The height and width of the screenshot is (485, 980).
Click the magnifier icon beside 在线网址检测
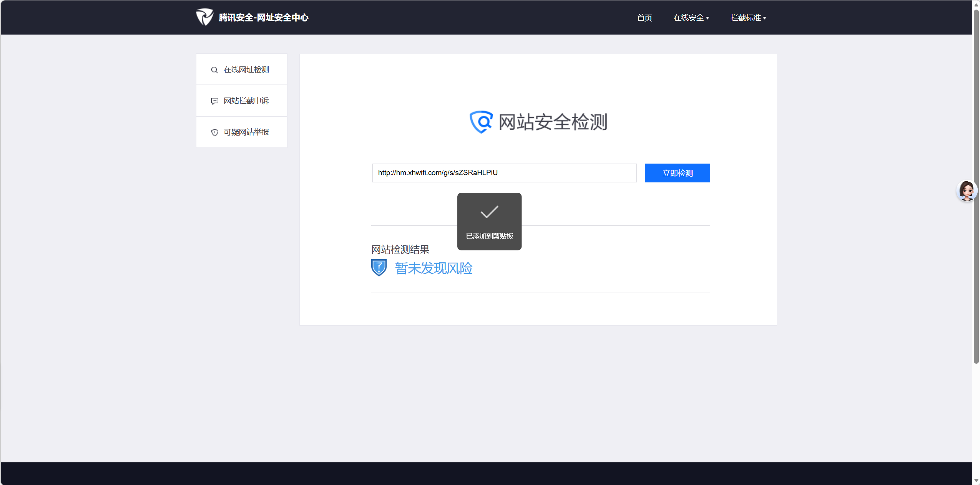214,70
